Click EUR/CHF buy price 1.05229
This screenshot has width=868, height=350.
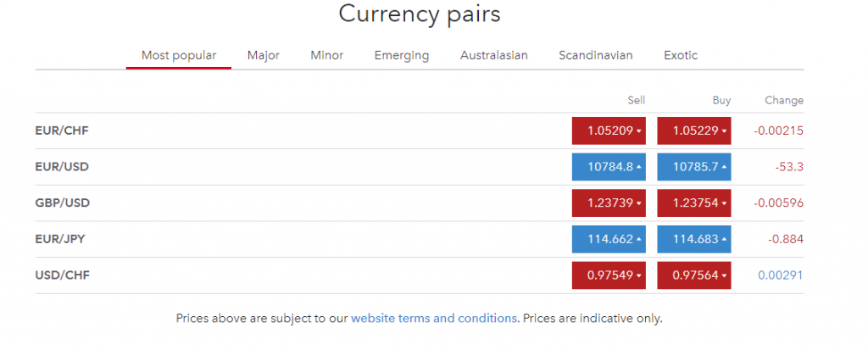pyautogui.click(x=693, y=131)
